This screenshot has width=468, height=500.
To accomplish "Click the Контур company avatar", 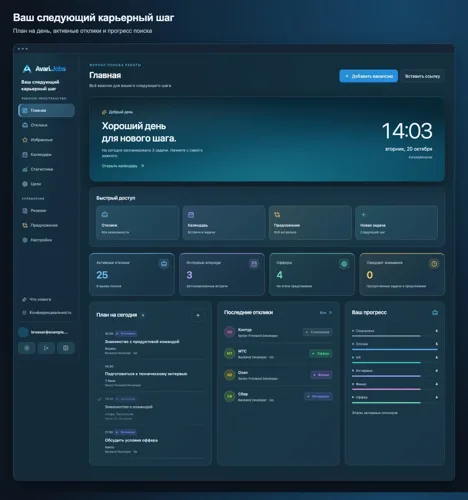I will (229, 332).
